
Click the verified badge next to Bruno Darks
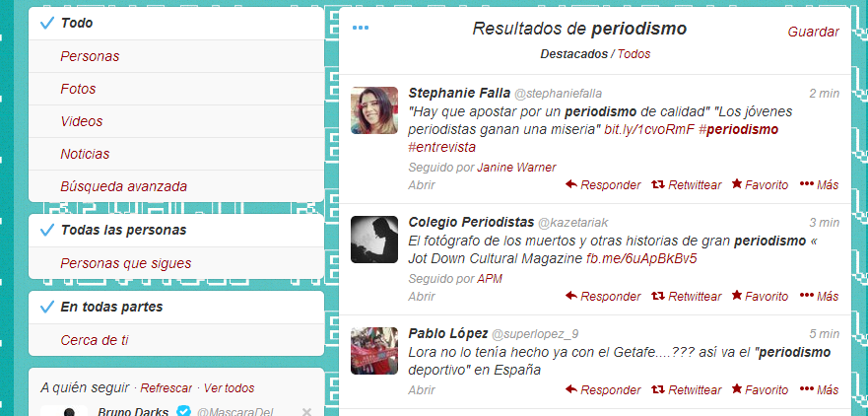184,412
